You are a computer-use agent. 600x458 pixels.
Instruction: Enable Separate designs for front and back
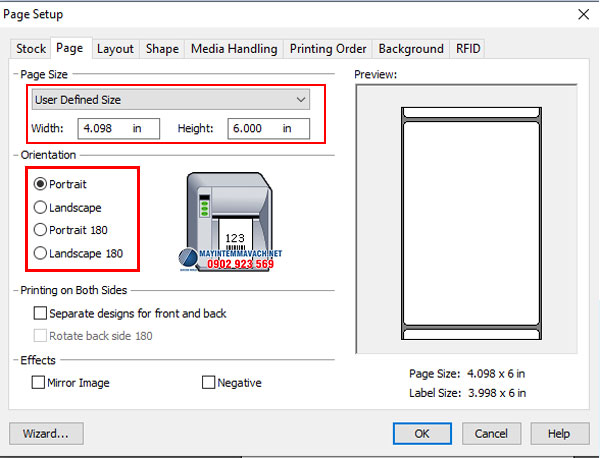(x=40, y=313)
